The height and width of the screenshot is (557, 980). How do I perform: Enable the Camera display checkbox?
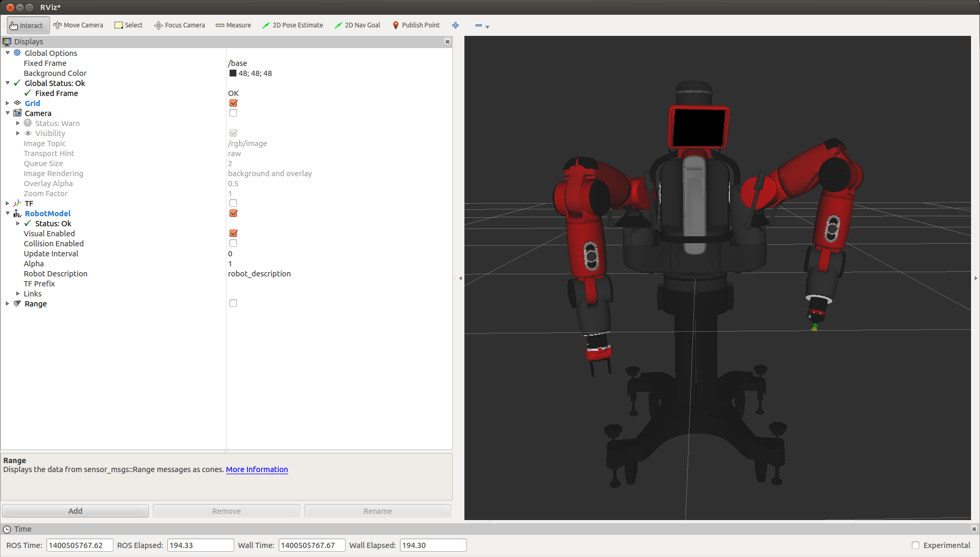click(233, 113)
